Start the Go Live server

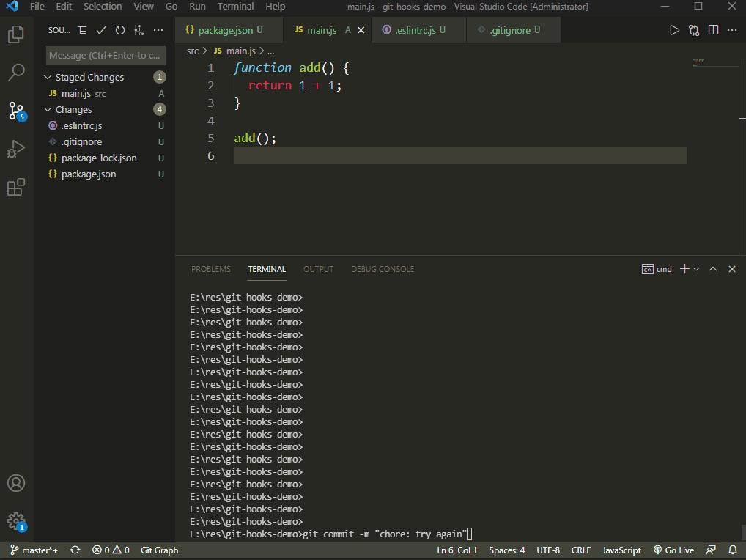(673, 550)
